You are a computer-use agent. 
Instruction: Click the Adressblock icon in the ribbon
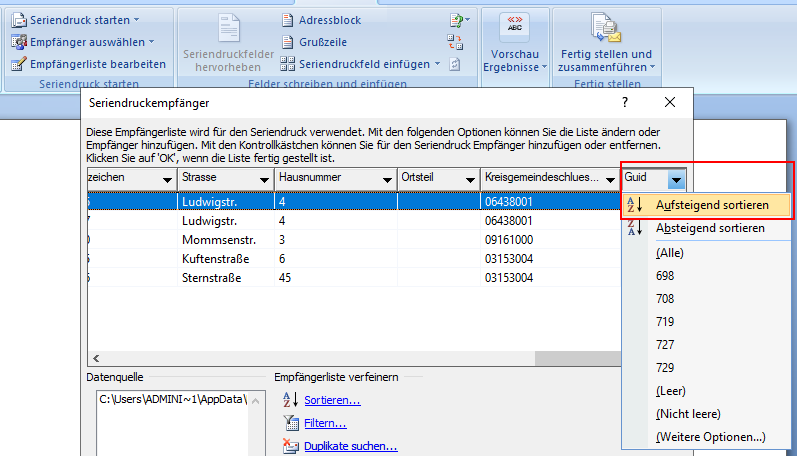coord(285,20)
